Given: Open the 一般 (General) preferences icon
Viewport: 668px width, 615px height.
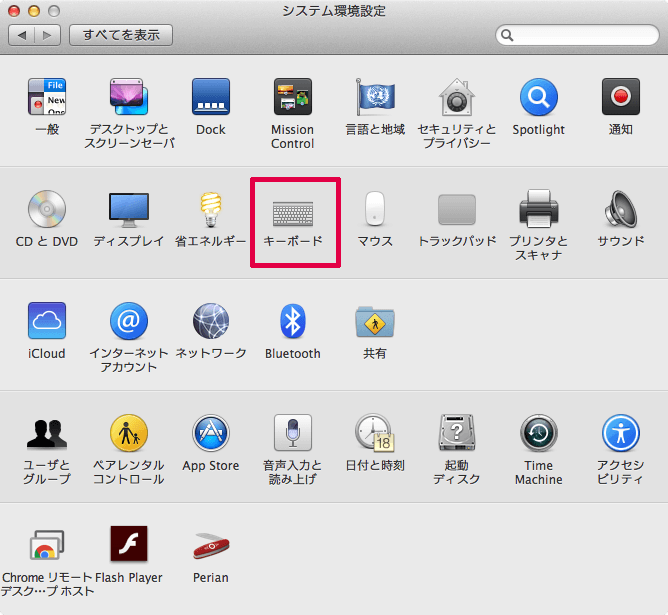Looking at the screenshot, I should [47, 97].
